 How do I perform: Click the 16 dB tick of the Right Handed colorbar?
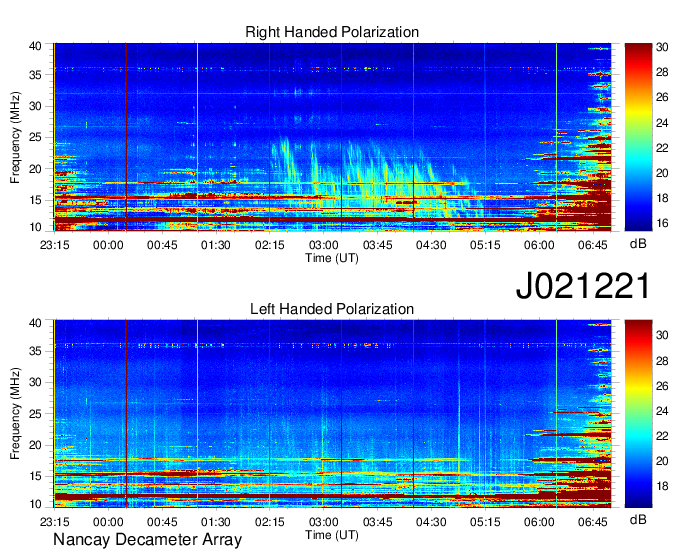(662, 223)
